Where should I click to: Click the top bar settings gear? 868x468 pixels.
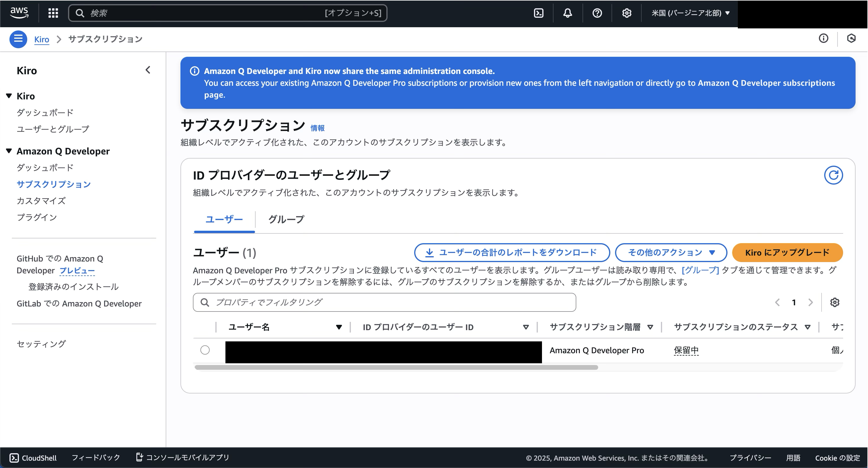pos(626,13)
